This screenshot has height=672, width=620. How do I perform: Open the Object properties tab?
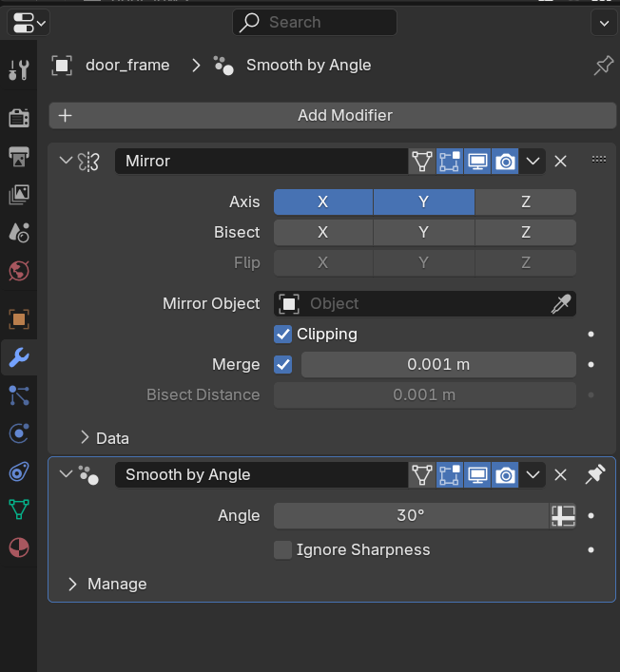[x=19, y=319]
